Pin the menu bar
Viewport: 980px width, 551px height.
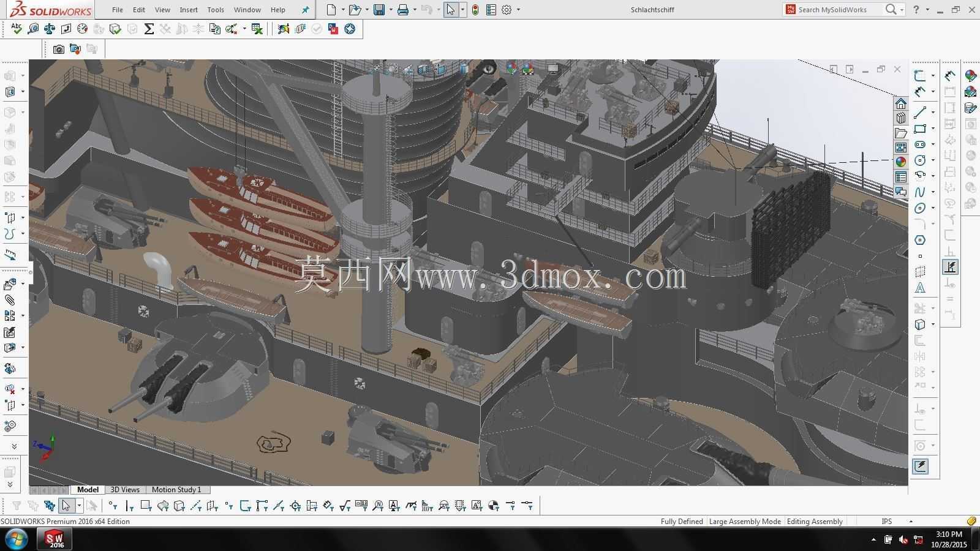click(x=306, y=10)
